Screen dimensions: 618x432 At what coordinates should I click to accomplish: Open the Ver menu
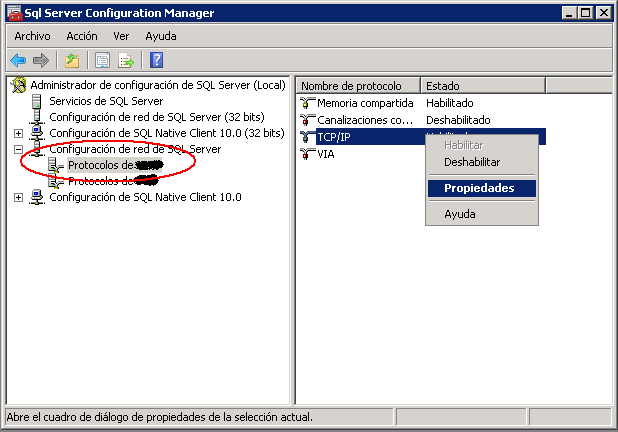click(x=121, y=36)
